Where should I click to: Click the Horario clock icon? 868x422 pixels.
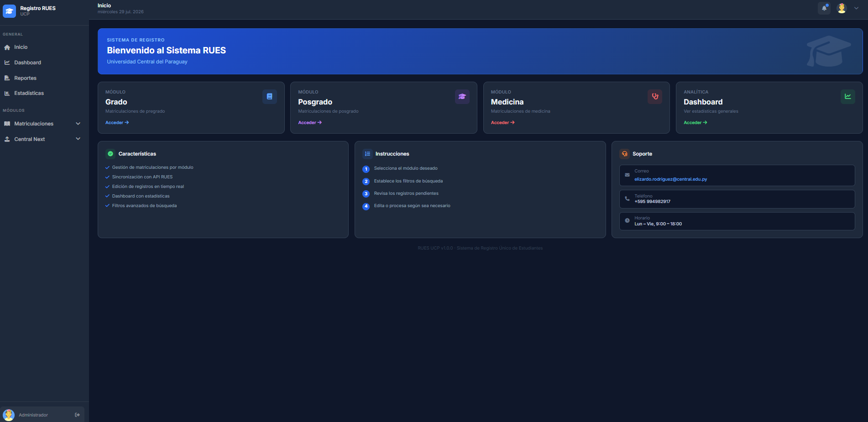[627, 221]
